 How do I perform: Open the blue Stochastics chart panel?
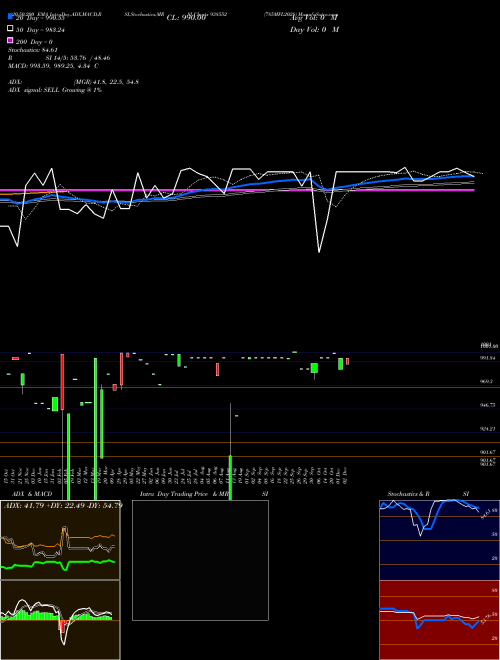439,540
